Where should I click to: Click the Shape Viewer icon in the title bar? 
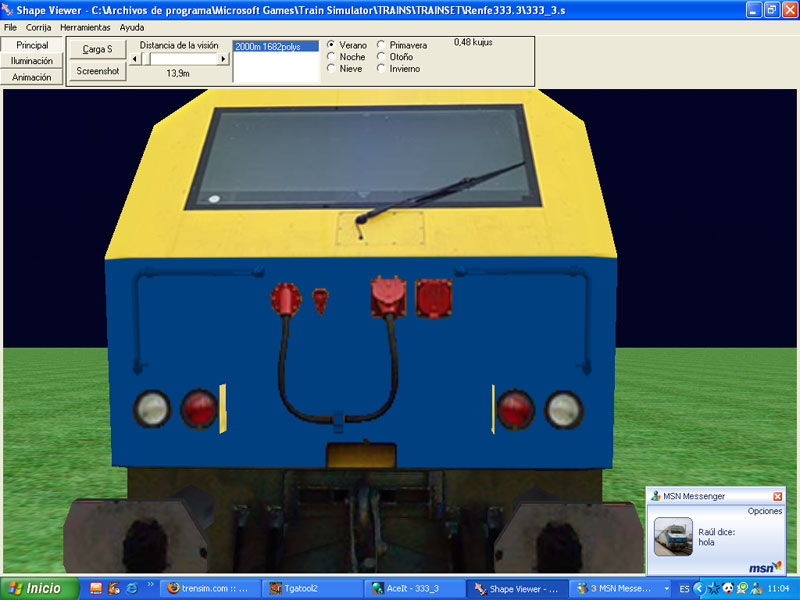9,9
